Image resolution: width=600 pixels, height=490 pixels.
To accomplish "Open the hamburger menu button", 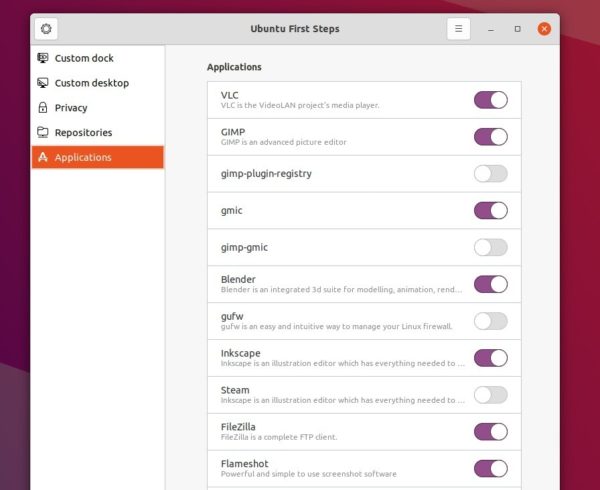I will click(458, 29).
